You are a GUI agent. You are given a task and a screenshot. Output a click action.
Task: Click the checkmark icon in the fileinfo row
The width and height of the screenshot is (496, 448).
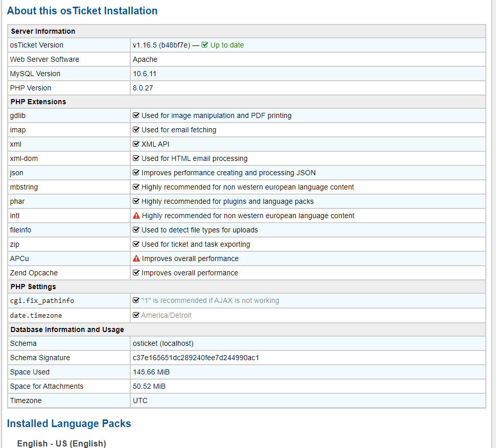(x=136, y=230)
